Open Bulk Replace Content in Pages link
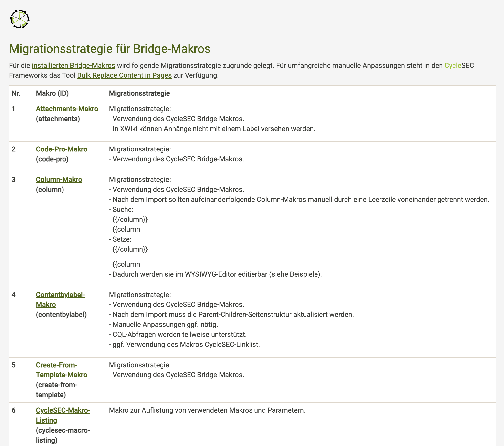This screenshot has width=504, height=446. 124,75
